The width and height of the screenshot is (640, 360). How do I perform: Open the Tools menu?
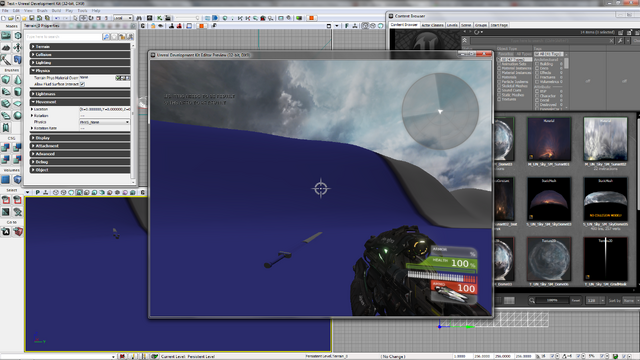(82, 11)
